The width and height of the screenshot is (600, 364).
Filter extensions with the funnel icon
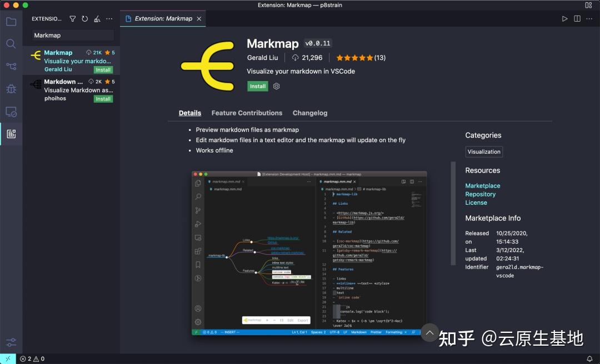[72, 18]
